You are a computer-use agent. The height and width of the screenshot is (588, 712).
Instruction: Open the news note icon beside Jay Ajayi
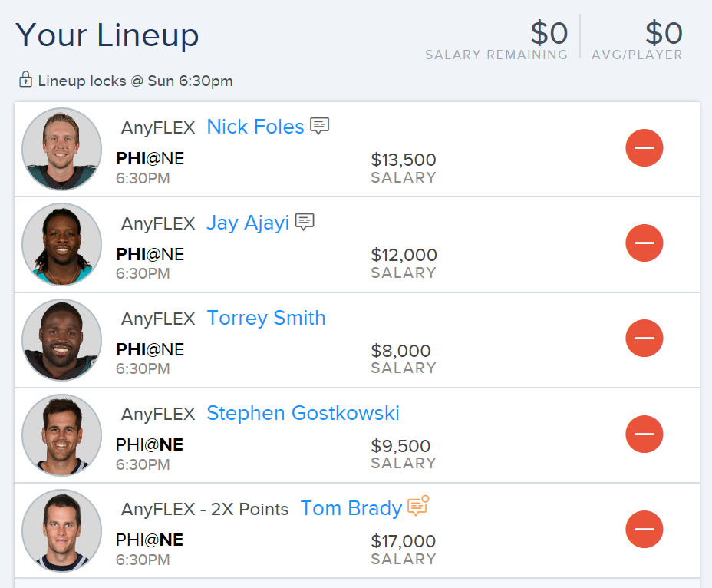[305, 222]
